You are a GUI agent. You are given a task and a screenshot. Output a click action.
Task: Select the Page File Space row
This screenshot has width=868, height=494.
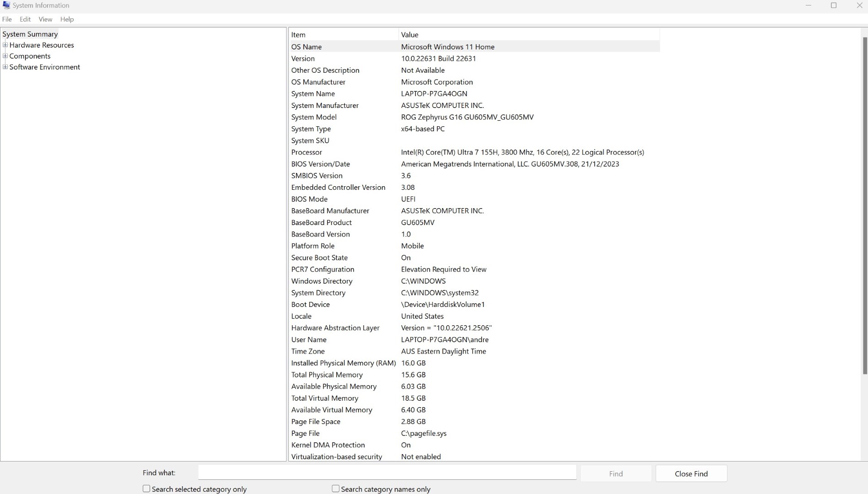tap(474, 422)
